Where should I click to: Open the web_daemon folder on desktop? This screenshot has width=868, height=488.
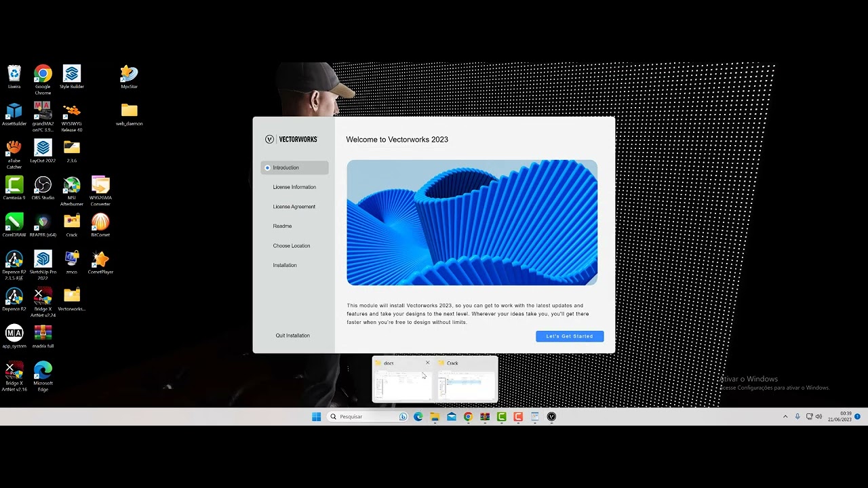point(129,114)
